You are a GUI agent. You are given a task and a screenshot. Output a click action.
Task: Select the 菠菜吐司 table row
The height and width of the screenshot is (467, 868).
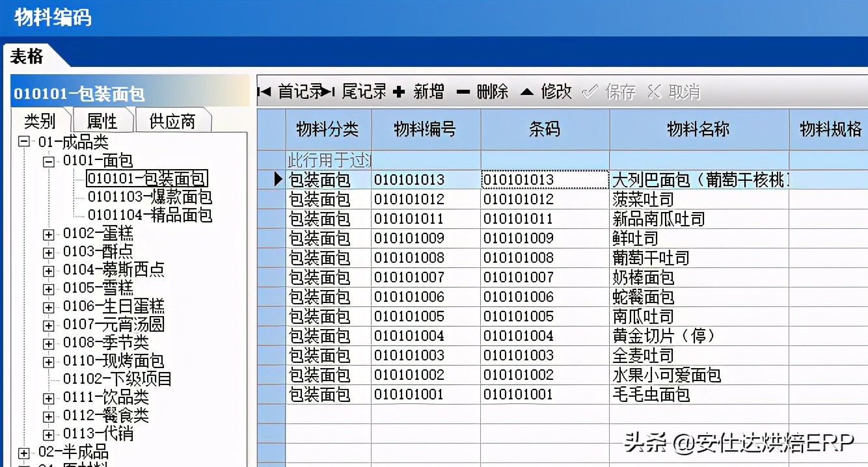[651, 199]
